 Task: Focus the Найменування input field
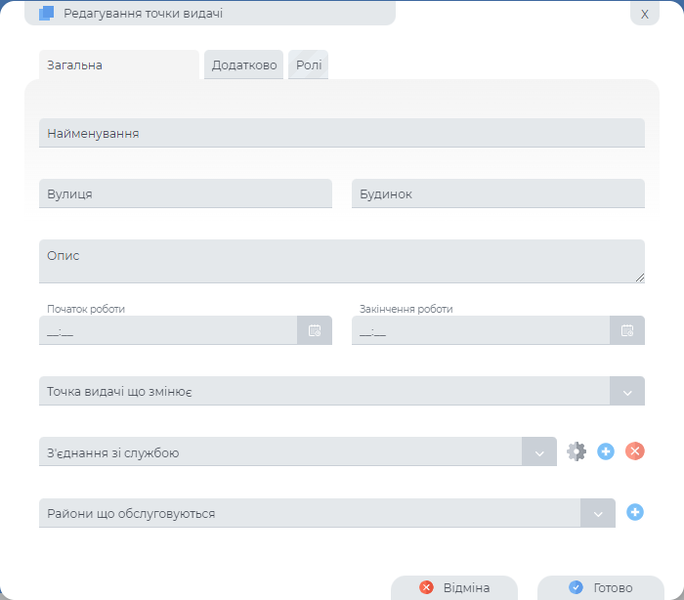click(x=341, y=133)
